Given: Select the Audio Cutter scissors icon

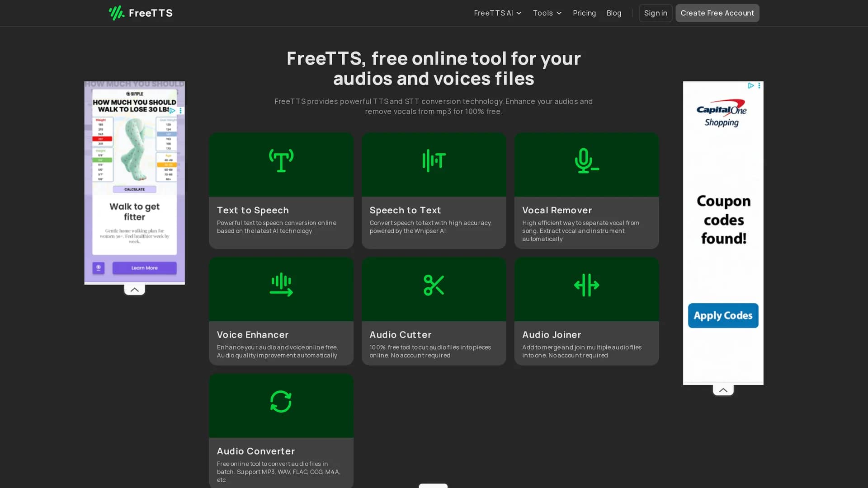Looking at the screenshot, I should [x=434, y=285].
